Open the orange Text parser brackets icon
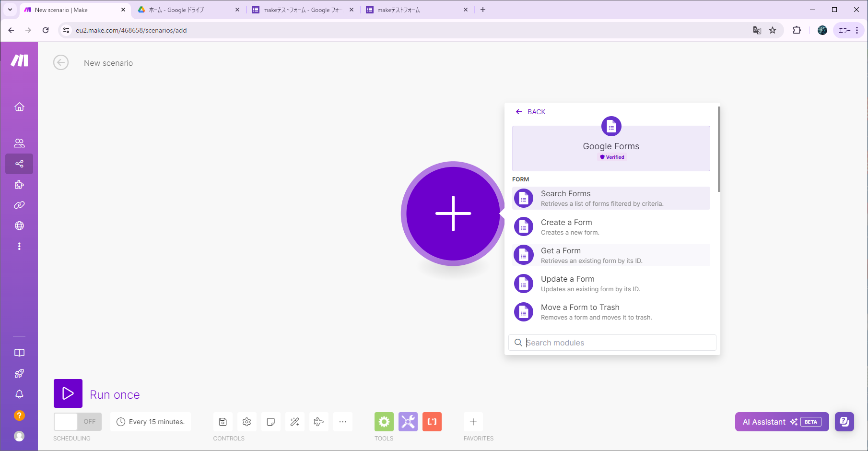 tap(432, 422)
